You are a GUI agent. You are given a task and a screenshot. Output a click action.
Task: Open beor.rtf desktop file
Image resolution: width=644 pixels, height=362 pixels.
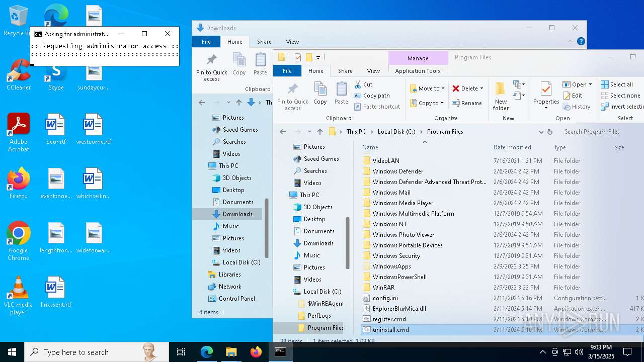click(x=56, y=130)
